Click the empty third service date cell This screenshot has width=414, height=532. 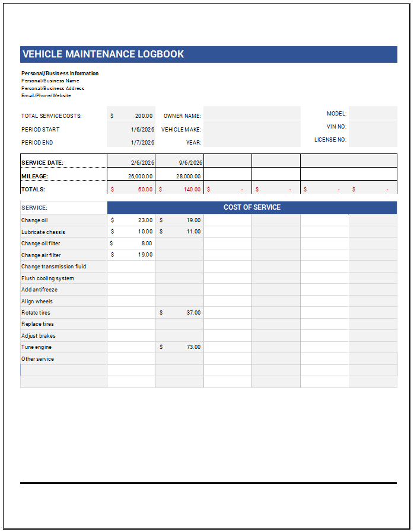pos(228,161)
